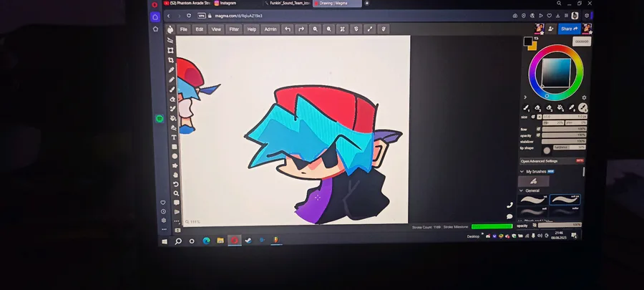Adjust the hardness slider
This screenshot has height=290, width=644.
click(570, 147)
